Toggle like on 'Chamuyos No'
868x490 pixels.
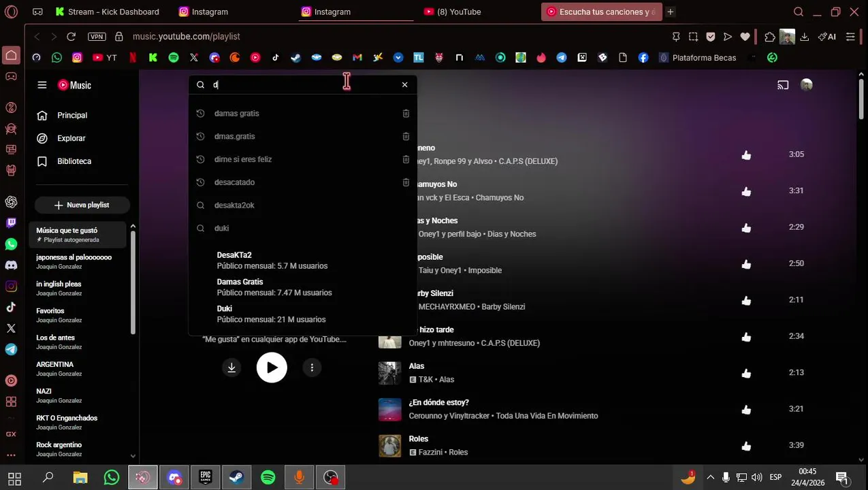746,191
